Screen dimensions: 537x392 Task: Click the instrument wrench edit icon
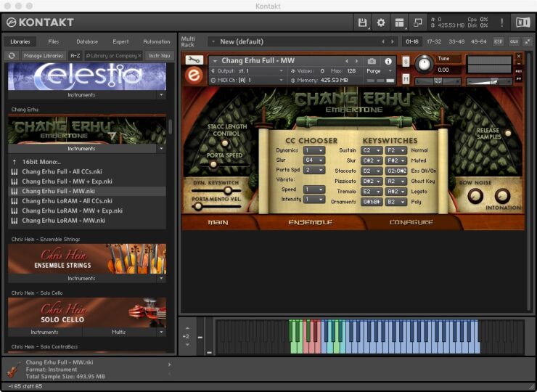pyautogui.click(x=194, y=60)
